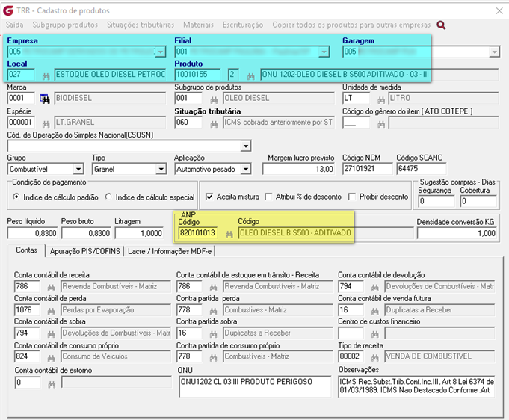Expand the Filial dropdown
This screenshot has width=509, height=420.
[324, 52]
